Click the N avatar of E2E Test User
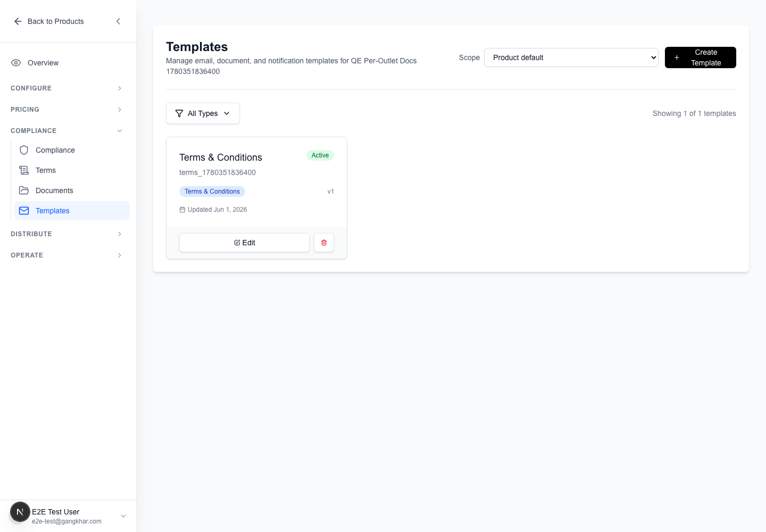 coord(20,512)
